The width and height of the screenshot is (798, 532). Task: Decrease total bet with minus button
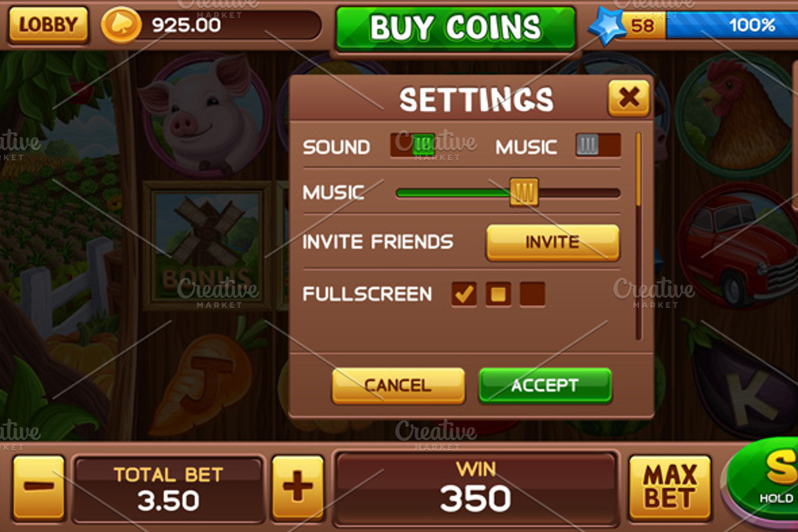click(39, 487)
